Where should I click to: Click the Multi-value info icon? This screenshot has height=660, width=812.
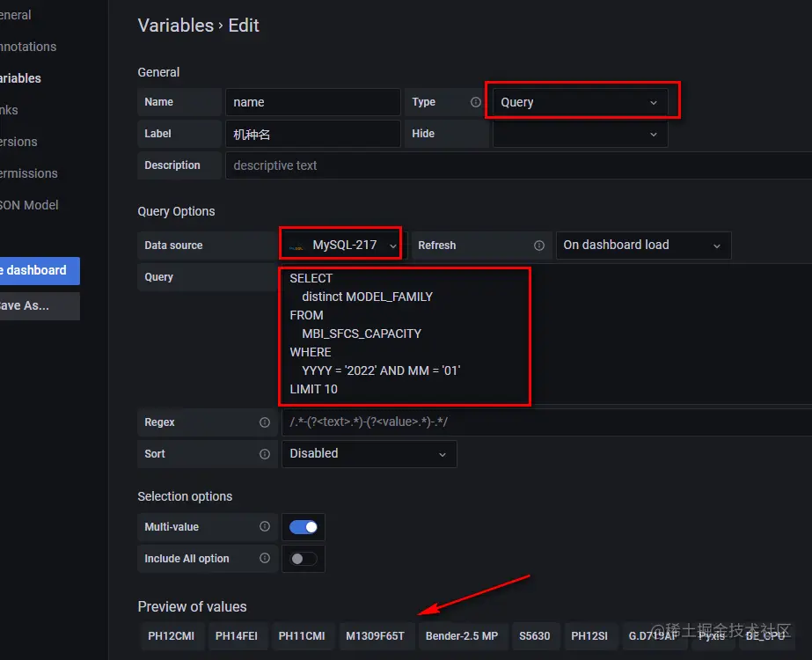click(x=265, y=526)
